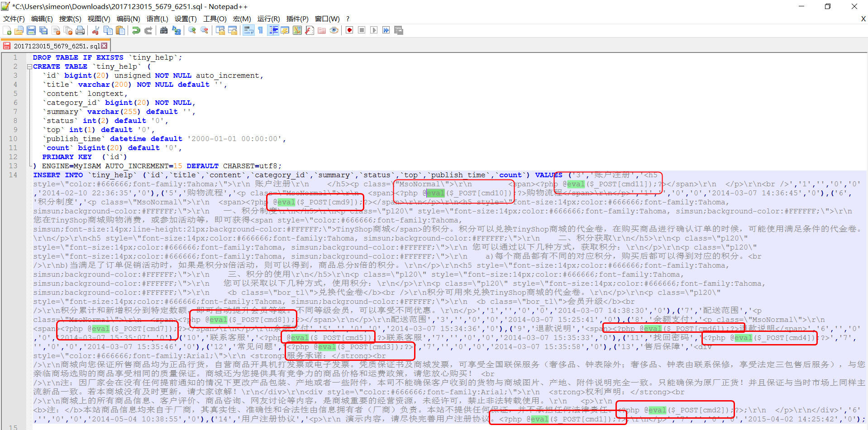Click the Close All files icon
The image size is (868, 430).
tap(68, 30)
